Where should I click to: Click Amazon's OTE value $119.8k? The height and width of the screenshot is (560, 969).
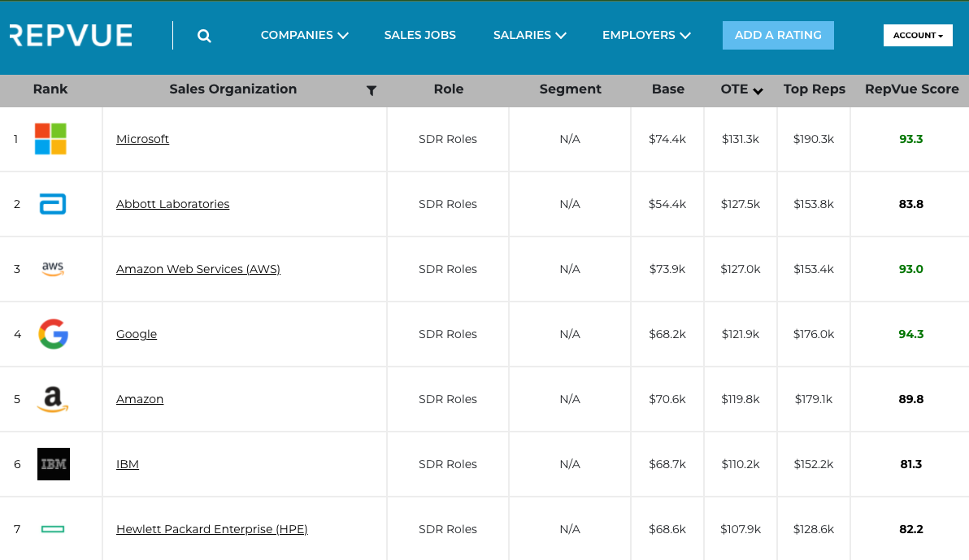point(741,399)
